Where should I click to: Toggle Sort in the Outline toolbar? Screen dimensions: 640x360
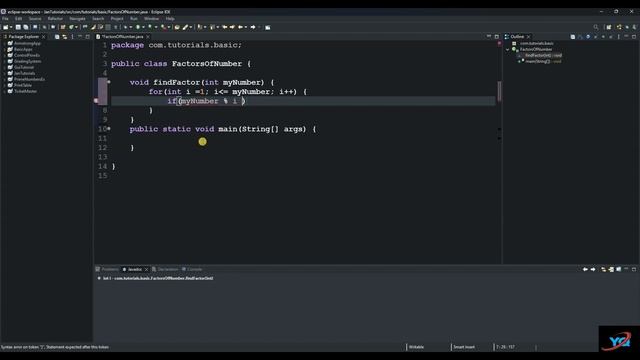click(580, 37)
